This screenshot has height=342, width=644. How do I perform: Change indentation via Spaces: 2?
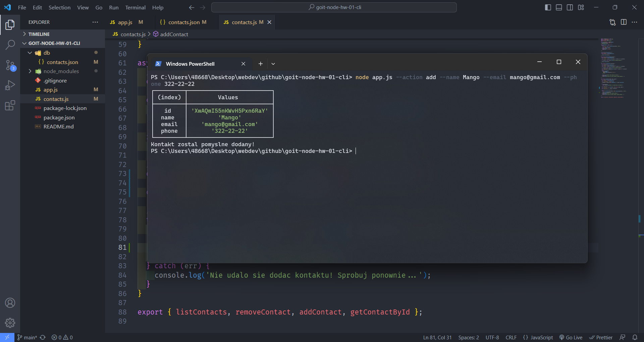(x=469, y=337)
